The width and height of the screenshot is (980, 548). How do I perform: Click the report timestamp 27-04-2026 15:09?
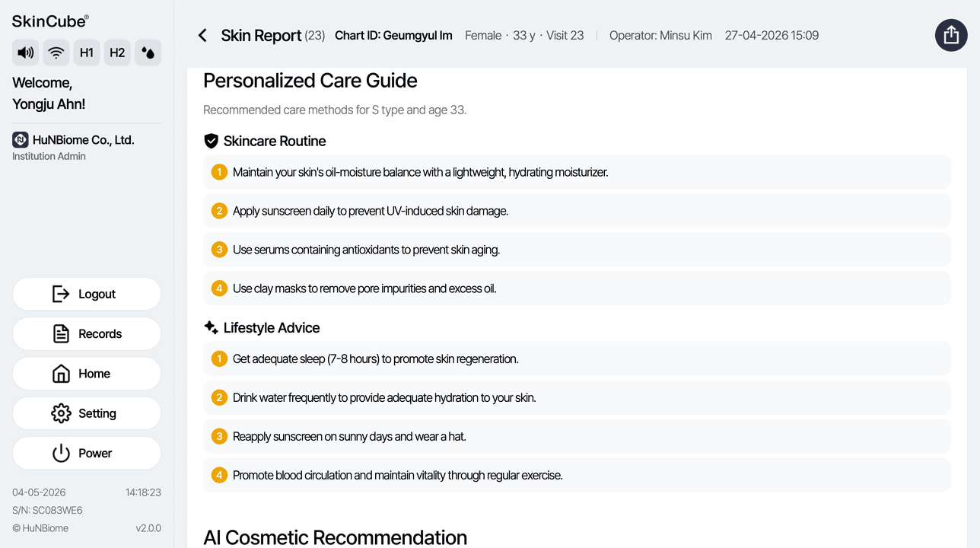772,35
